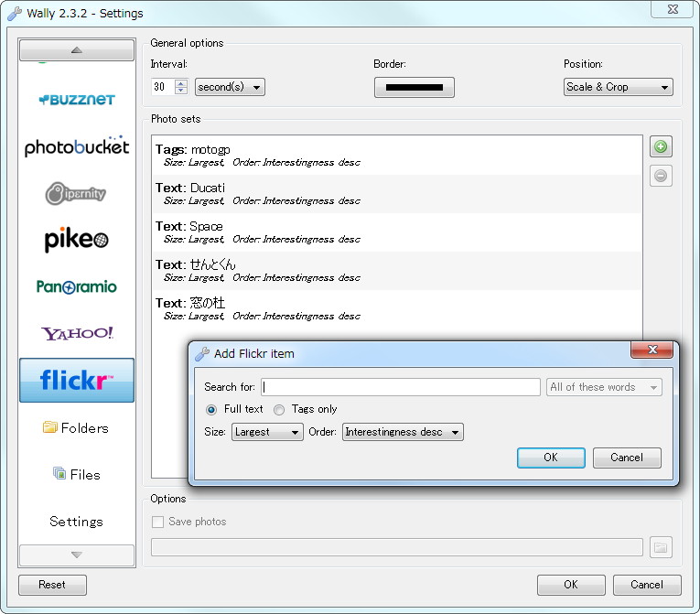Screen dimensions: 700x614
Task: Select the Ipernity source in the sidebar
Action: click(x=77, y=193)
